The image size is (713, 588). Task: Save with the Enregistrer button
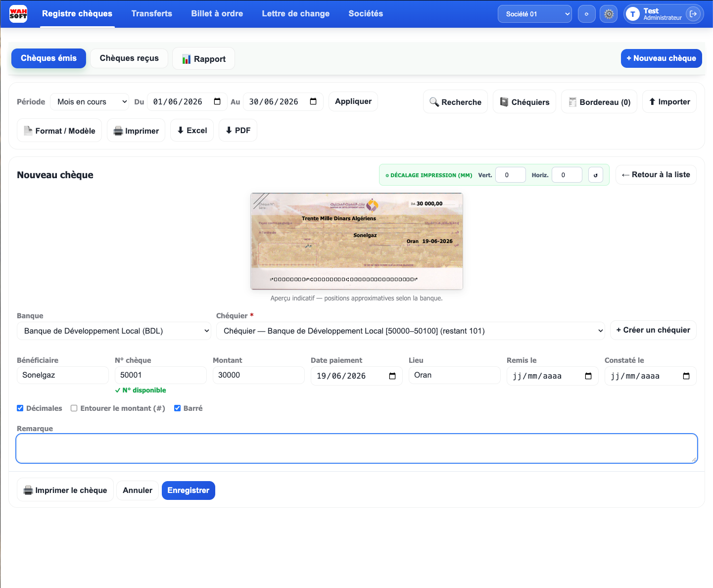(x=189, y=490)
